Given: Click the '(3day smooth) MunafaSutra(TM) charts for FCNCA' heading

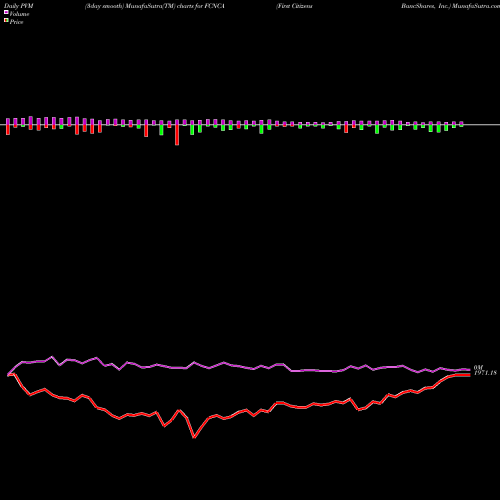Looking at the screenshot, I should tap(155, 6).
